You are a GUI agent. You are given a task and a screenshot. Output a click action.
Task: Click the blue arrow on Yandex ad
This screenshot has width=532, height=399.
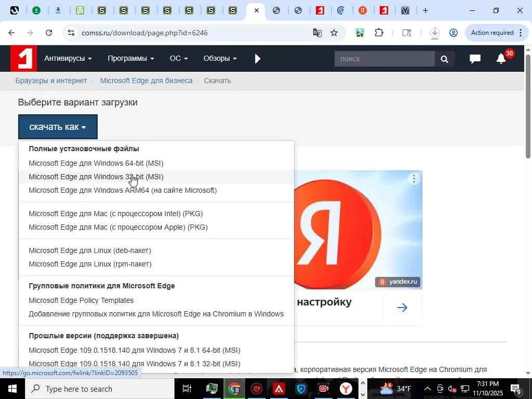coord(403,308)
